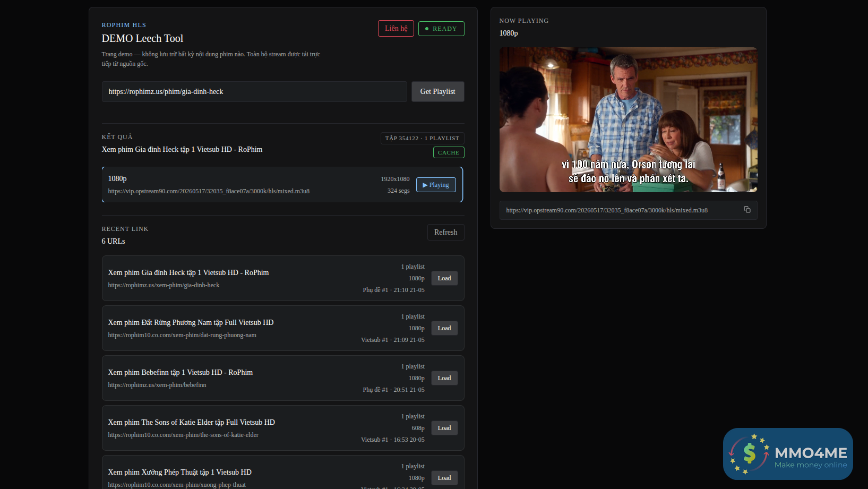Click 'Vietsub #1 · 16:53 20-05' timestamp
This screenshot has height=489, width=868.
coord(393,440)
